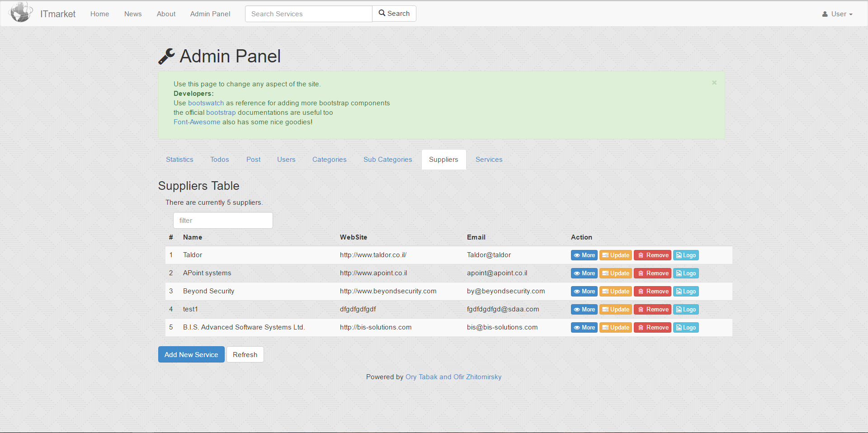
Task: Dismiss the green info alert
Action: [714, 83]
